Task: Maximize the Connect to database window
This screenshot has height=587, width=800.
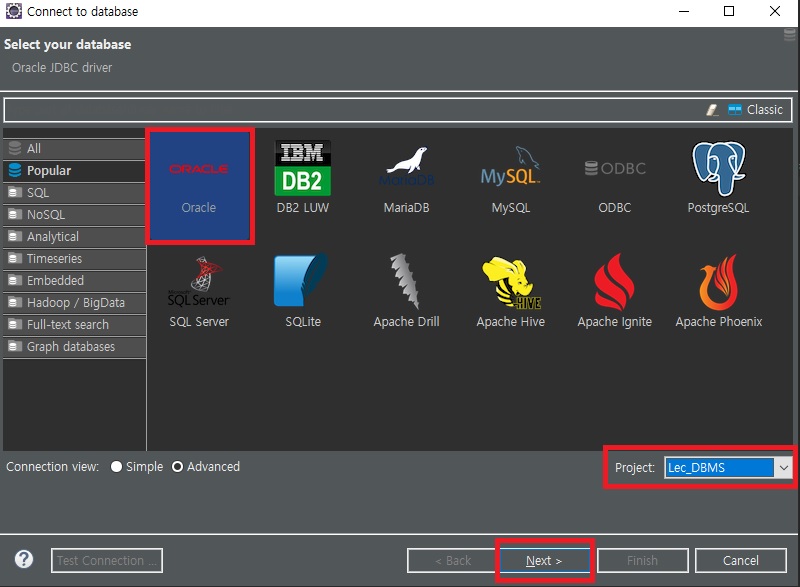Action: point(729,11)
